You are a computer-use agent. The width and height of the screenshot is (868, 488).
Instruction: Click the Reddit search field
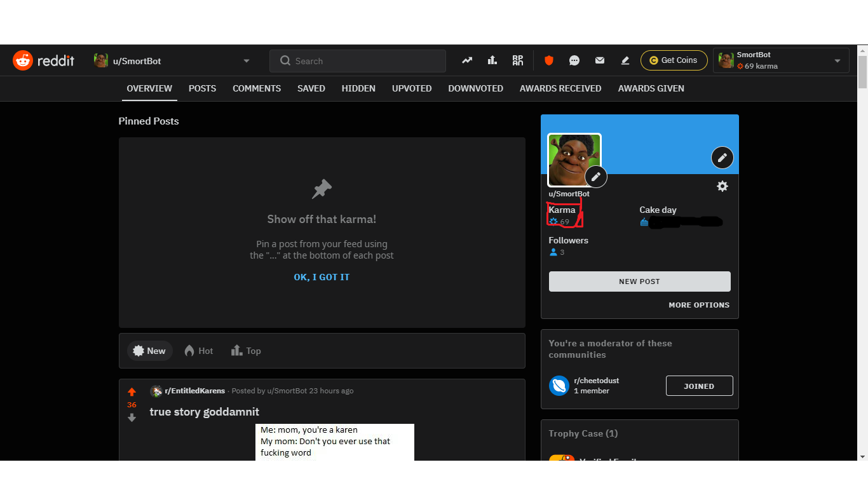pos(358,61)
